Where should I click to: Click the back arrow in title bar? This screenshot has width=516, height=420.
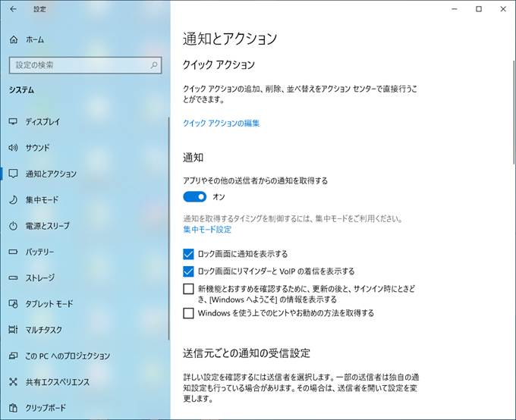[x=13, y=9]
